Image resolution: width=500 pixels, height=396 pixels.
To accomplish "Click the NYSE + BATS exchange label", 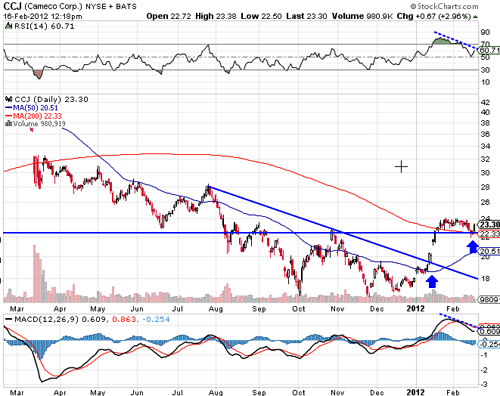I will tap(111, 6).
